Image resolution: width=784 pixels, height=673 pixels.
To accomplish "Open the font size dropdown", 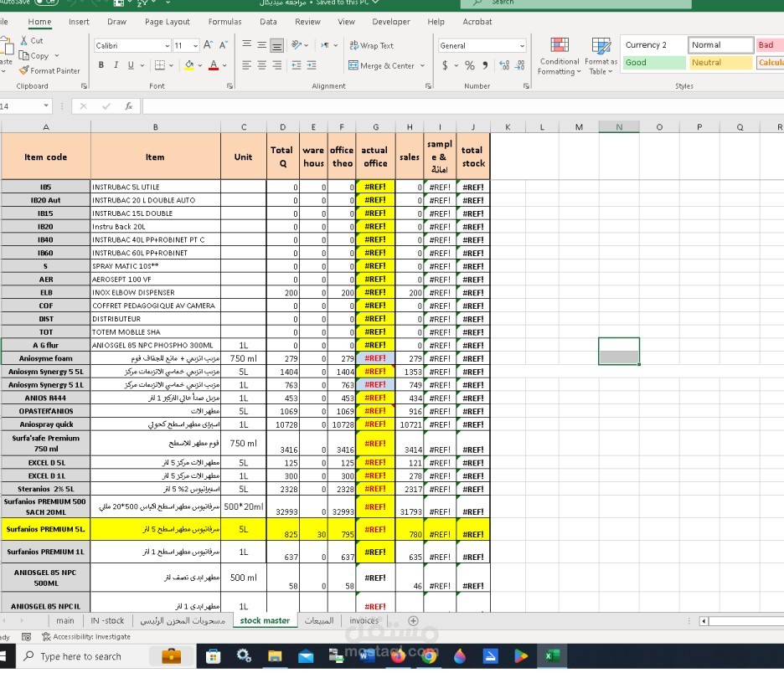I will click(195, 45).
